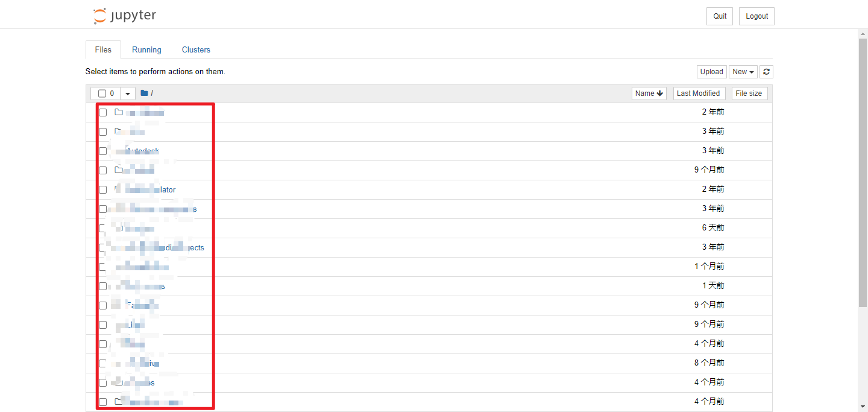The height and width of the screenshot is (412, 868).
Task: Tick the checkbox for the 8 个月前 row
Action: pos(102,363)
